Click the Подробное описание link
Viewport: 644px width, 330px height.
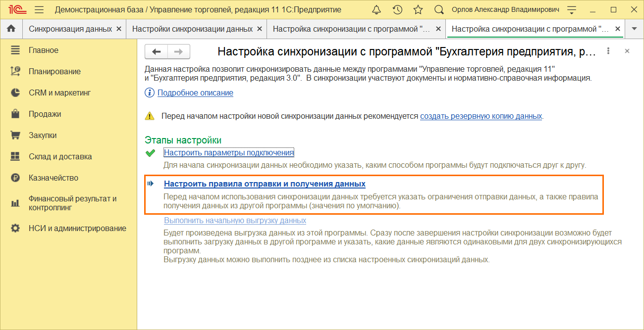pos(195,93)
